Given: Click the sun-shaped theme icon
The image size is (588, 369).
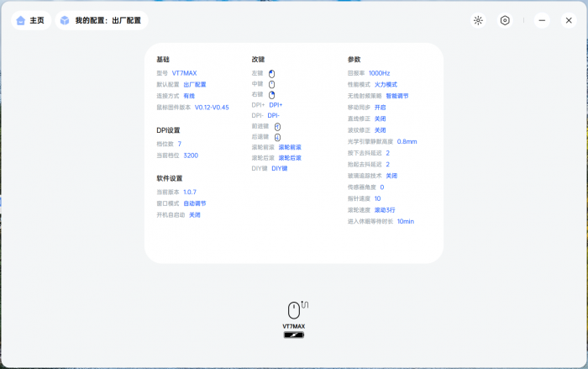Looking at the screenshot, I should coord(478,20).
